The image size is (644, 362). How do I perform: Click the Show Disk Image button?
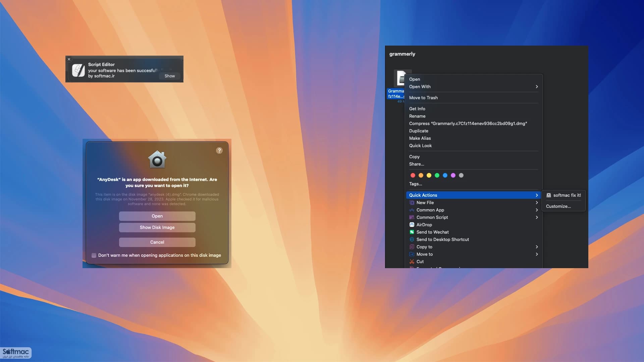(157, 228)
